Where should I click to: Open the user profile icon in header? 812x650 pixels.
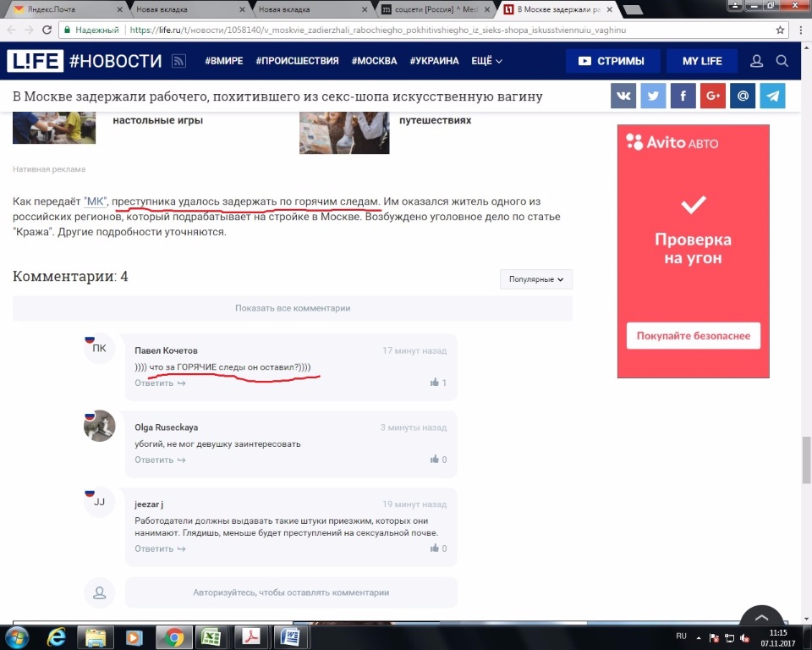(757, 61)
